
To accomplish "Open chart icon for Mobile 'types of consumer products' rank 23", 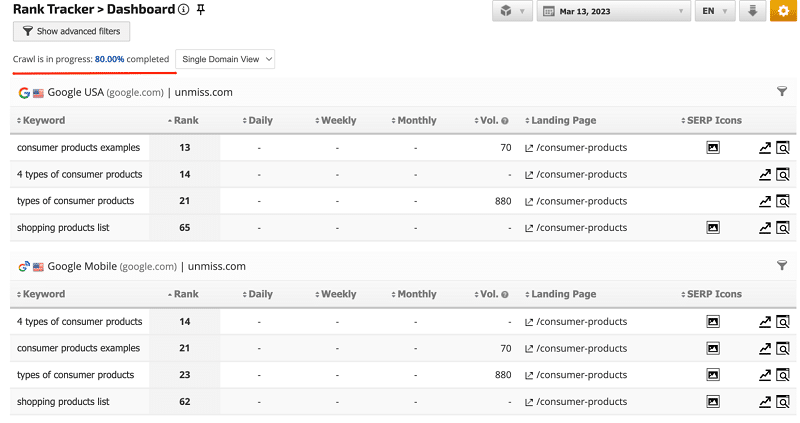I will [x=765, y=375].
